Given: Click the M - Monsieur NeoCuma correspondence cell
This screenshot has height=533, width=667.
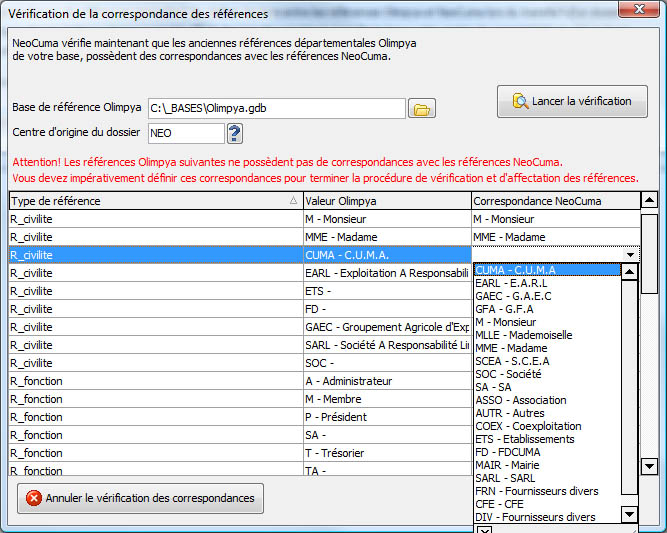Looking at the screenshot, I should [556, 219].
